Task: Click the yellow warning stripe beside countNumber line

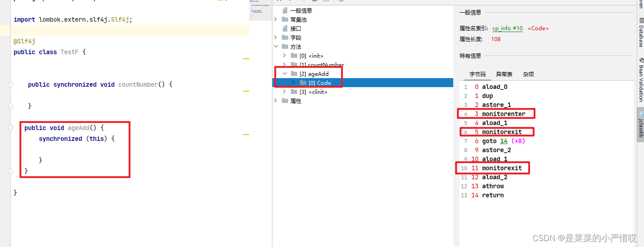Action: click(x=246, y=91)
